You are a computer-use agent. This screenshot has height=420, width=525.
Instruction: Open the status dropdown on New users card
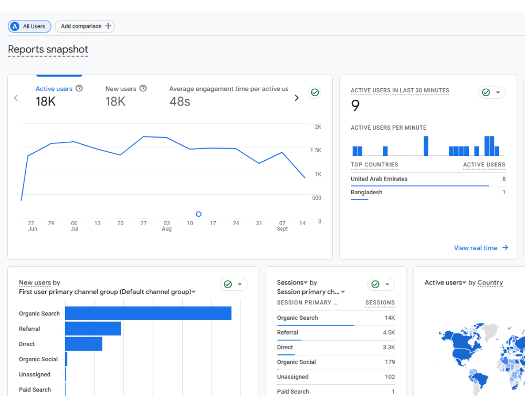tap(240, 285)
